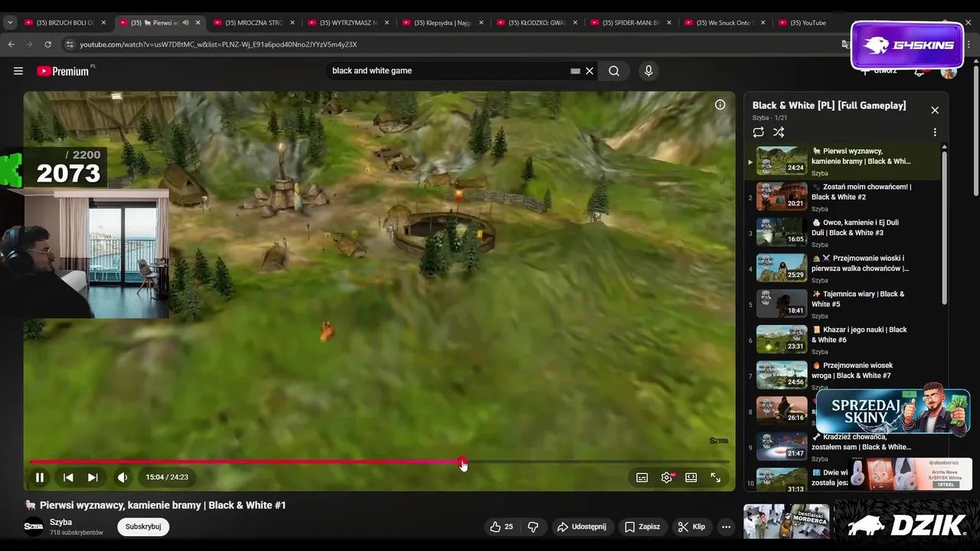
Task: Open the on-screen keyboard icon in search
Action: [x=575, y=71]
